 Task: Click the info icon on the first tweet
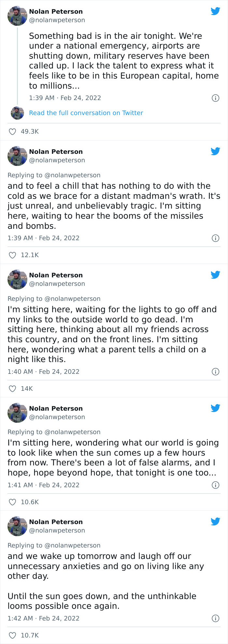216,98
